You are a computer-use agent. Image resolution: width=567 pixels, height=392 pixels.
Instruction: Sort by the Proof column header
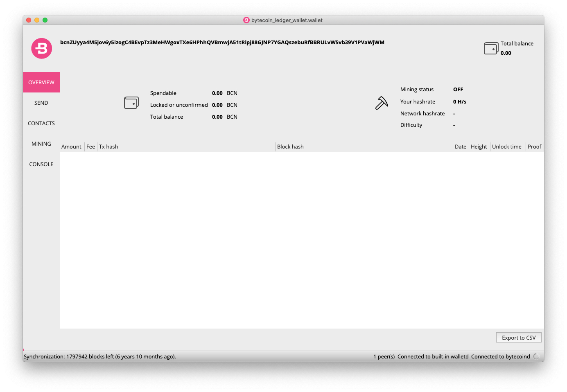[x=535, y=146]
